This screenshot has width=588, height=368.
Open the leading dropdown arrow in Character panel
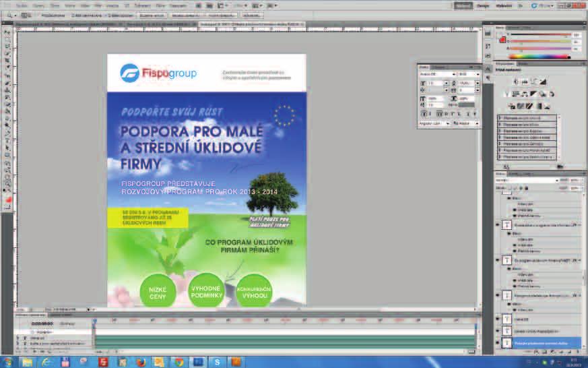pos(478,84)
